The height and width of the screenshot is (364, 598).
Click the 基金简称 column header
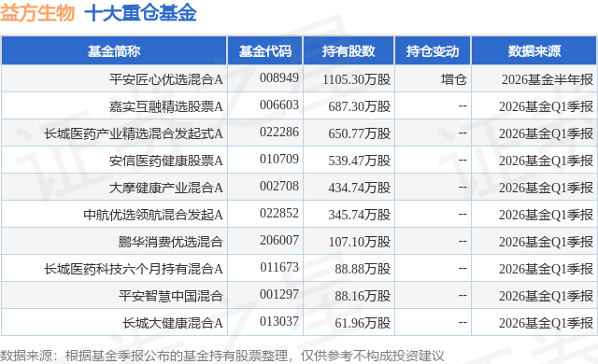[x=114, y=51]
